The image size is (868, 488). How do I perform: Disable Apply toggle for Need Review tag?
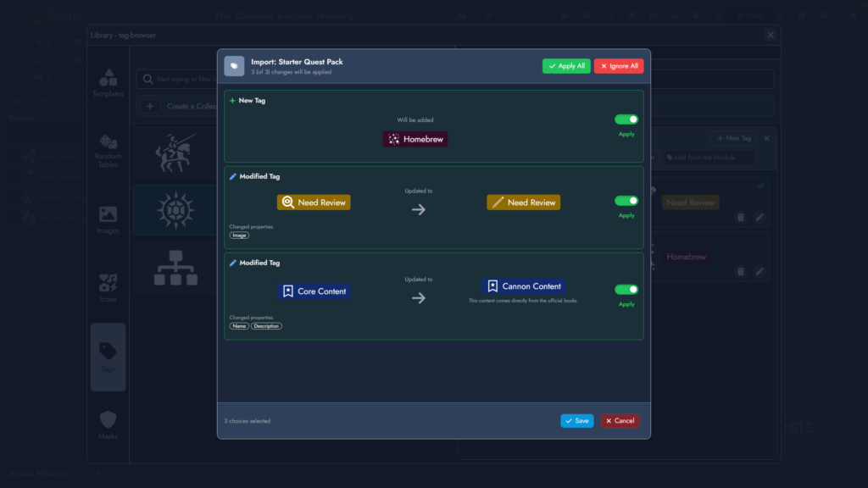coord(626,201)
